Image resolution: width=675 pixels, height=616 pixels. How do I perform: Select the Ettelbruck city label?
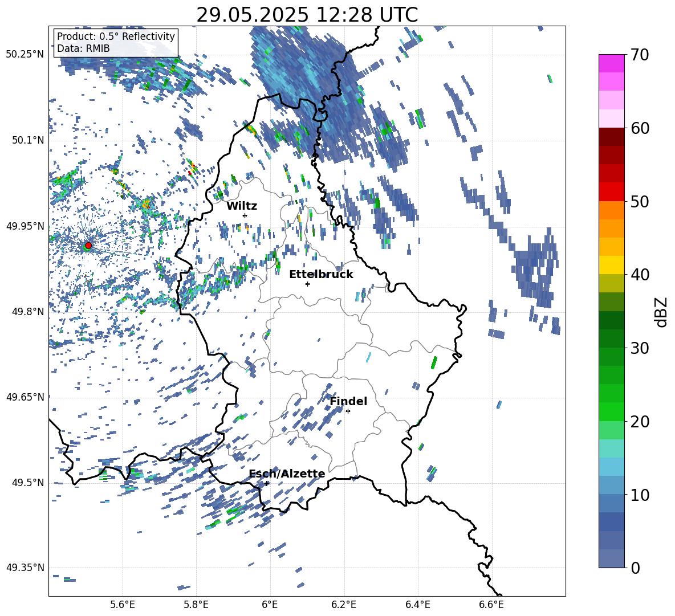coord(321,275)
